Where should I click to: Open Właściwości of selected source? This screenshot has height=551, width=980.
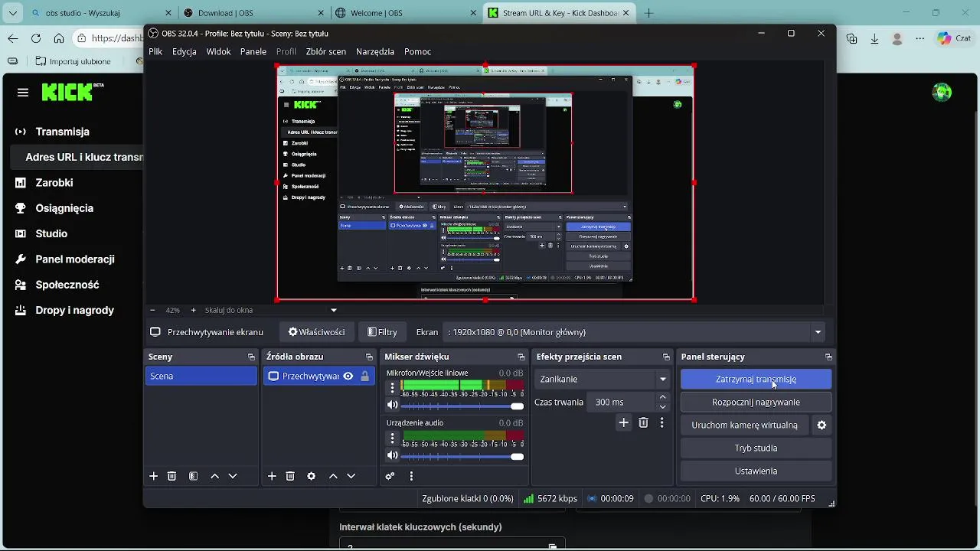pos(316,332)
